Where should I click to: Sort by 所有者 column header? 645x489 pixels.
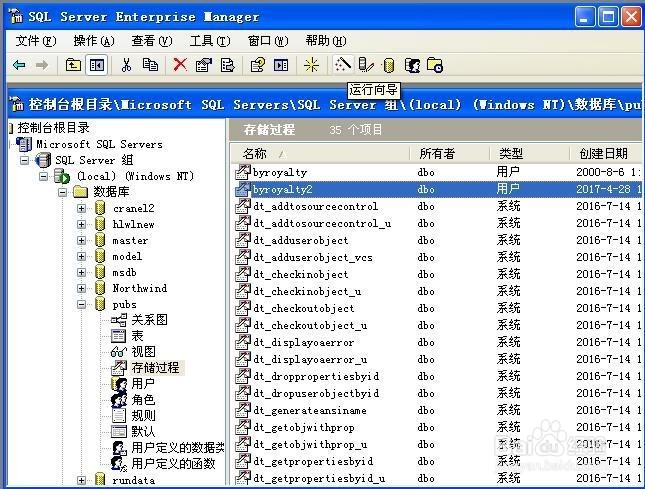tap(449, 154)
